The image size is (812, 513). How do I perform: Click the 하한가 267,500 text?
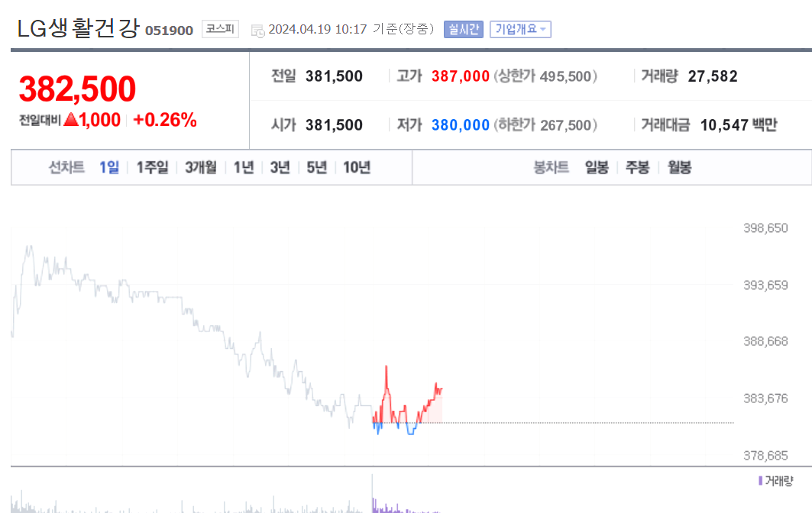545,124
